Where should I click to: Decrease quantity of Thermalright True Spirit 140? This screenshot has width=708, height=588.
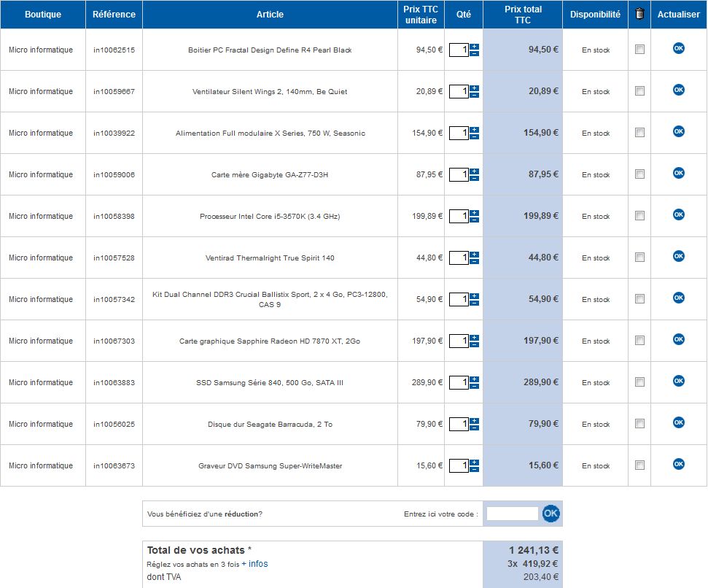pyautogui.click(x=474, y=262)
